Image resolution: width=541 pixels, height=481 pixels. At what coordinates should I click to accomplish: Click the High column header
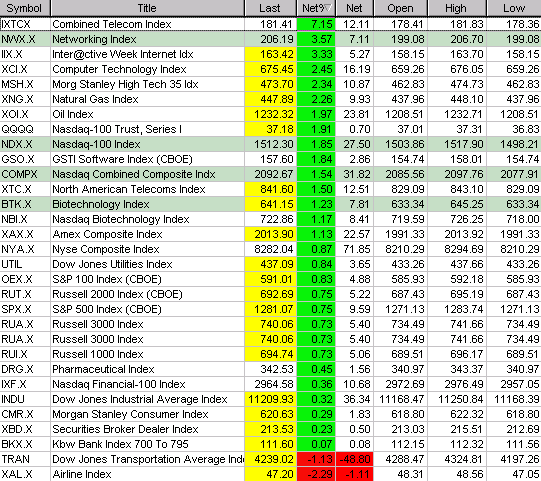coord(457,8)
